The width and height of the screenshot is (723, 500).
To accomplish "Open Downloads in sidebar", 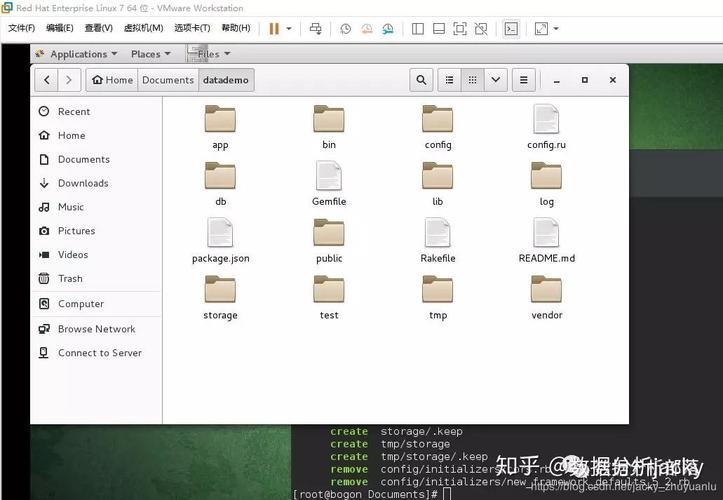I will pos(97,183).
